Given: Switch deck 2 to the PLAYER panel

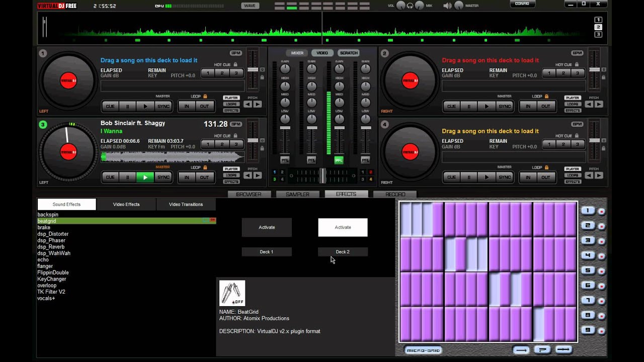Looking at the screenshot, I should pos(573,98).
